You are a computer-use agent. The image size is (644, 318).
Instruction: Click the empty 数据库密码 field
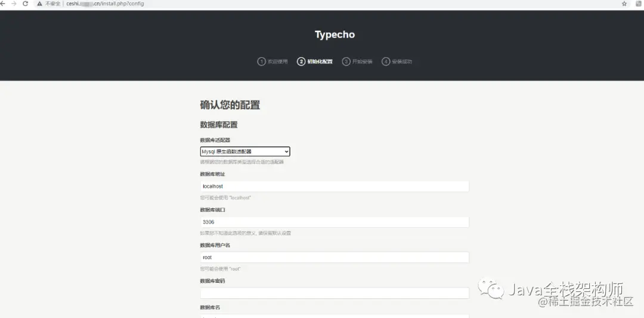[x=335, y=294]
